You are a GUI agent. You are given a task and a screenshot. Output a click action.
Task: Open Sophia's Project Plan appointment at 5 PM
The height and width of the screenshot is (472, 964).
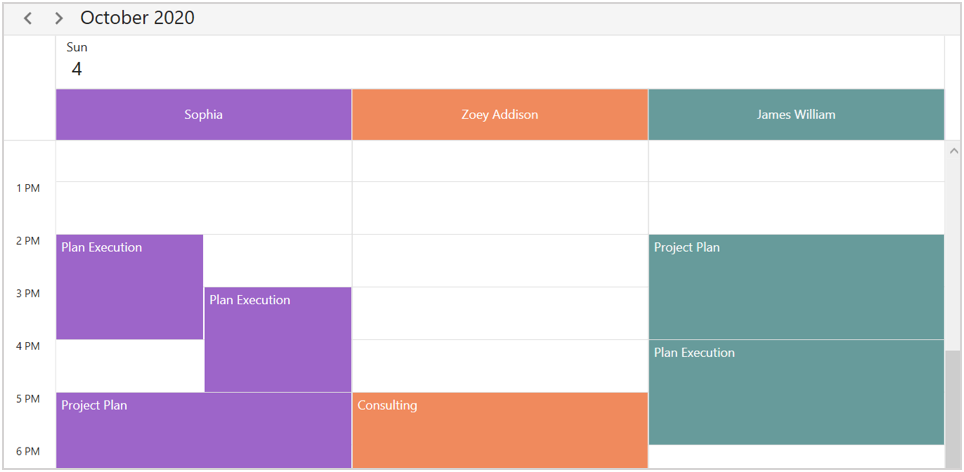203,430
